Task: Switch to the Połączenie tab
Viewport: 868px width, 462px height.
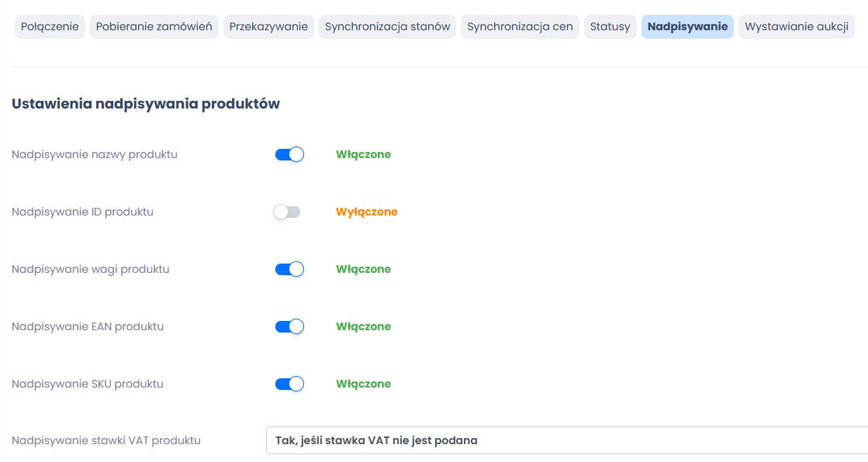Action: [50, 26]
